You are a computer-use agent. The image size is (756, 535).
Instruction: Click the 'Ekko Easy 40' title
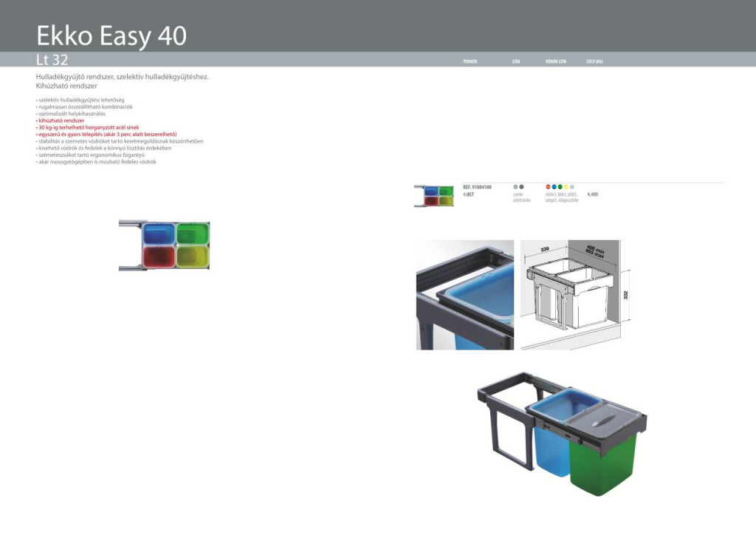pyautogui.click(x=111, y=35)
